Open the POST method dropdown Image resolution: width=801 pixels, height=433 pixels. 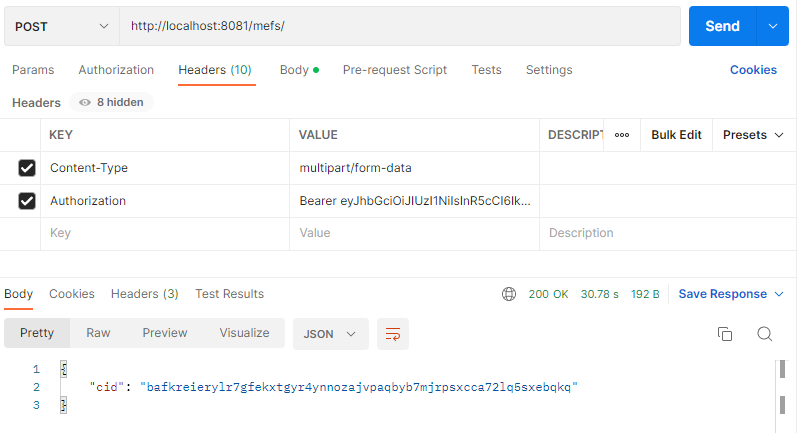pyautogui.click(x=60, y=26)
